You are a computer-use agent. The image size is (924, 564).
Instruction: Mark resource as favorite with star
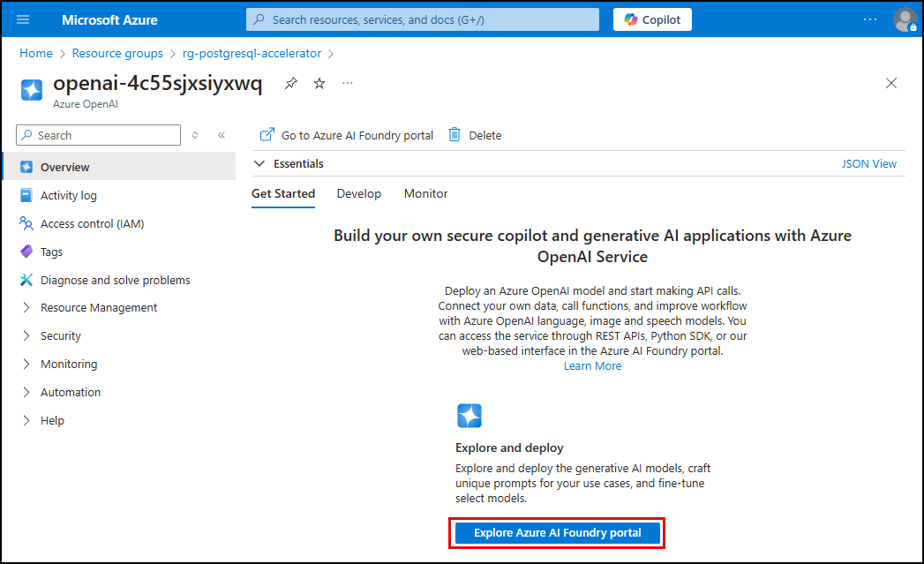319,83
